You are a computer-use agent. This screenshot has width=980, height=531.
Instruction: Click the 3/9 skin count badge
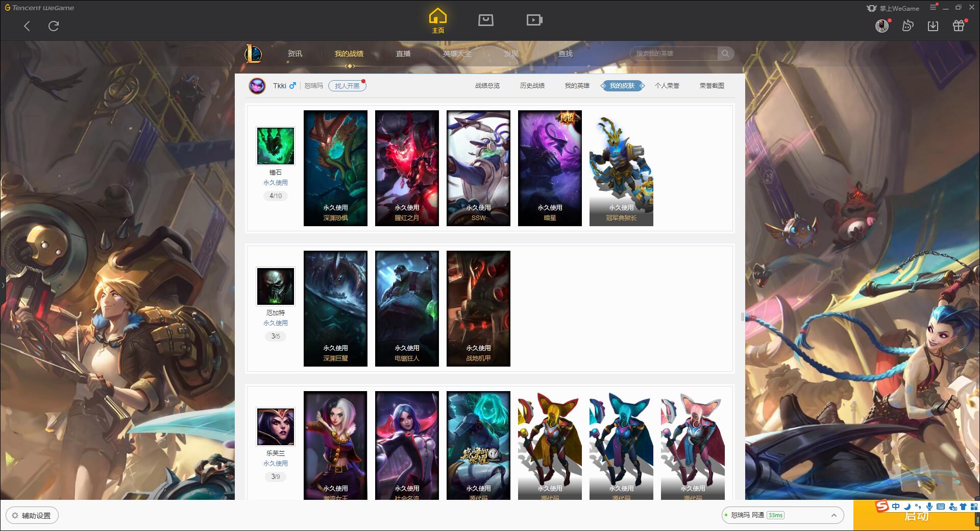click(276, 477)
